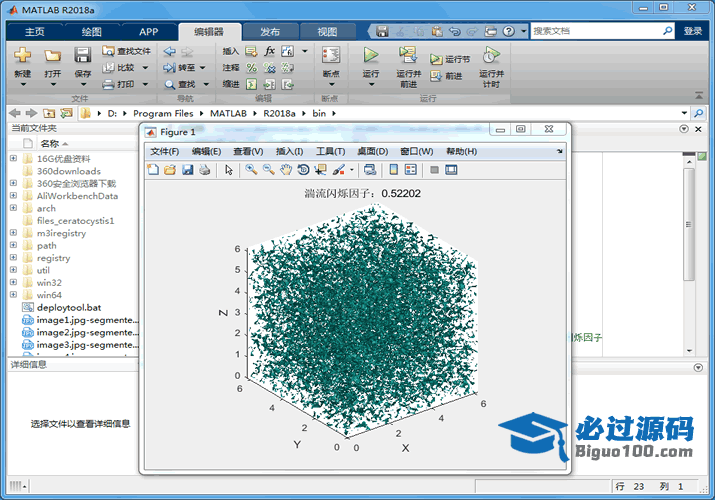Toggle the Zoom Out tool
Viewport: 715px width, 500px height.
(x=269, y=170)
